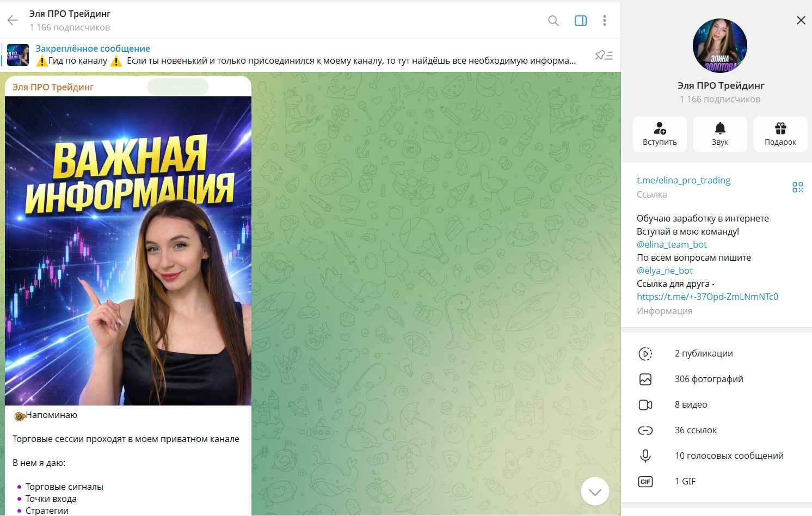
Task: Open pinned message thumbnail image
Action: click(x=18, y=55)
